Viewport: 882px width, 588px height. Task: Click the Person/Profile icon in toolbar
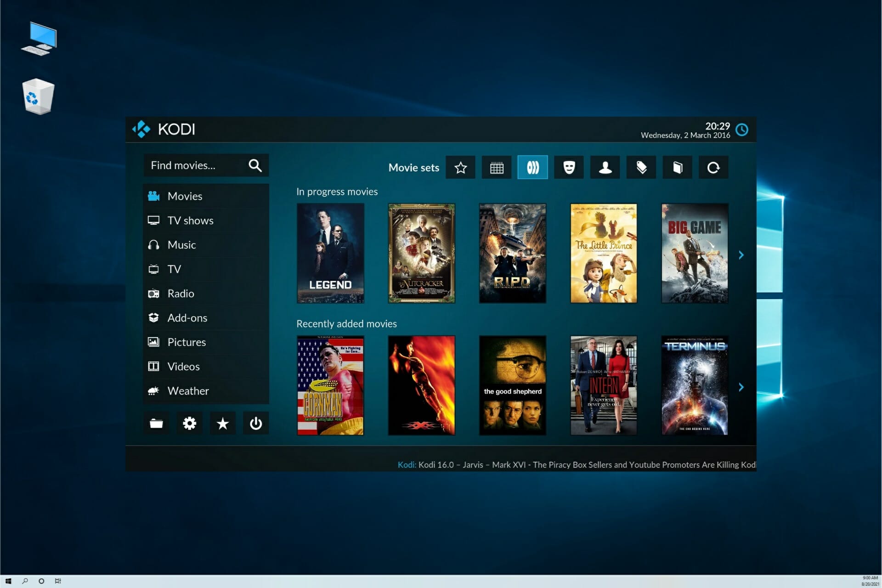point(604,167)
